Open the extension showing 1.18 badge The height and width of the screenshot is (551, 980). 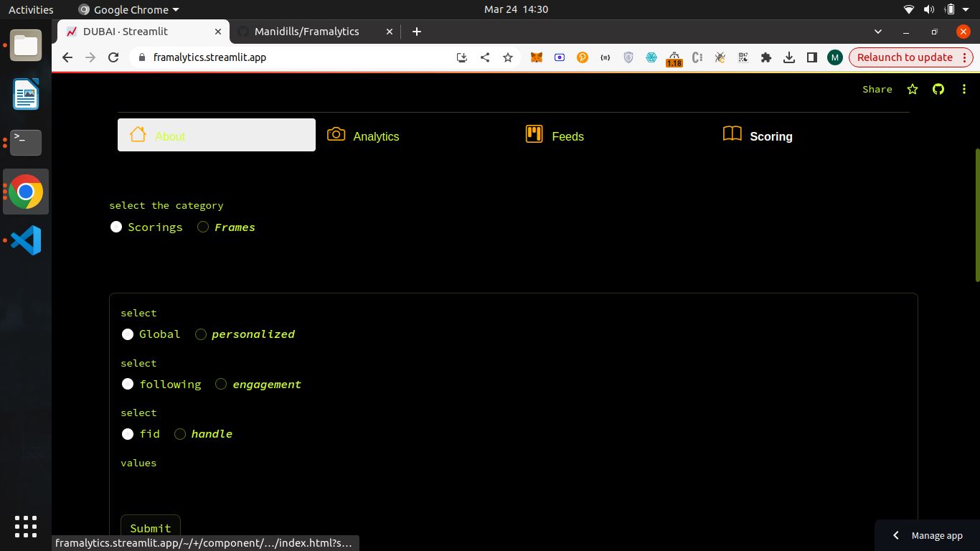(x=674, y=59)
